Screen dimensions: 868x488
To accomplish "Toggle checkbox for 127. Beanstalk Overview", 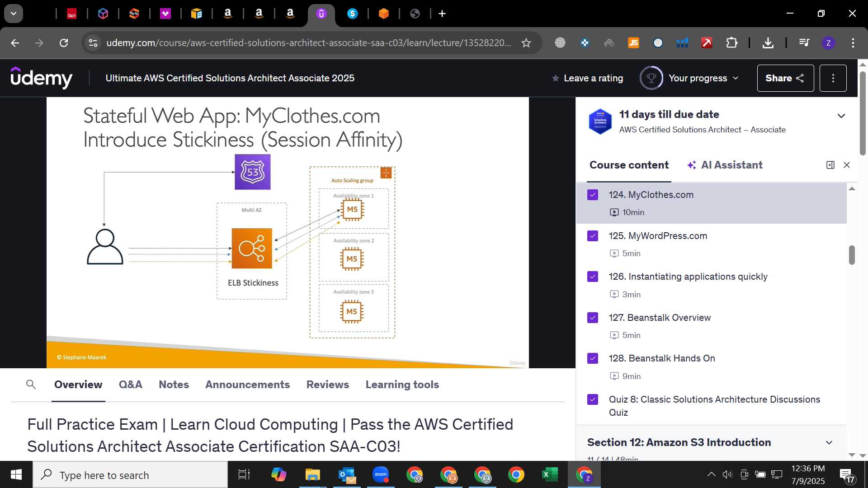I will tap(593, 318).
